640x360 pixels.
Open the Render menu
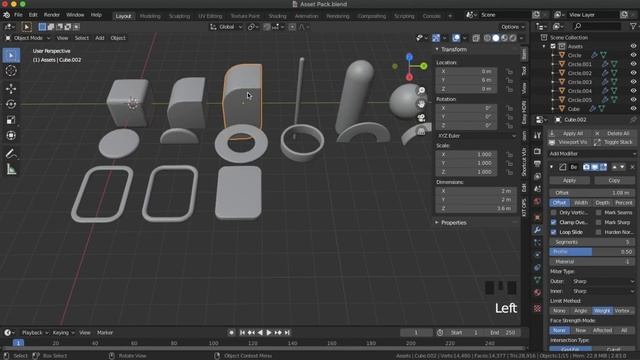tap(51, 15)
